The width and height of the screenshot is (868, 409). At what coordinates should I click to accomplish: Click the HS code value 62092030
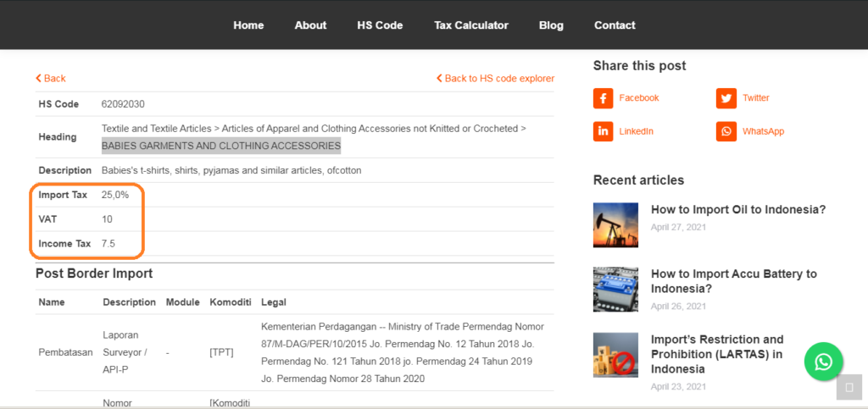tap(123, 104)
